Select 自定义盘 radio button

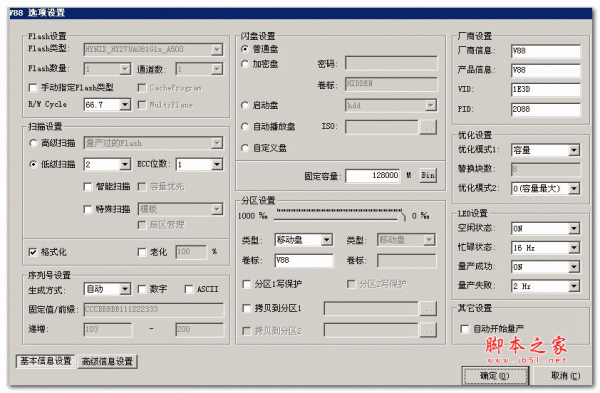coord(245,148)
